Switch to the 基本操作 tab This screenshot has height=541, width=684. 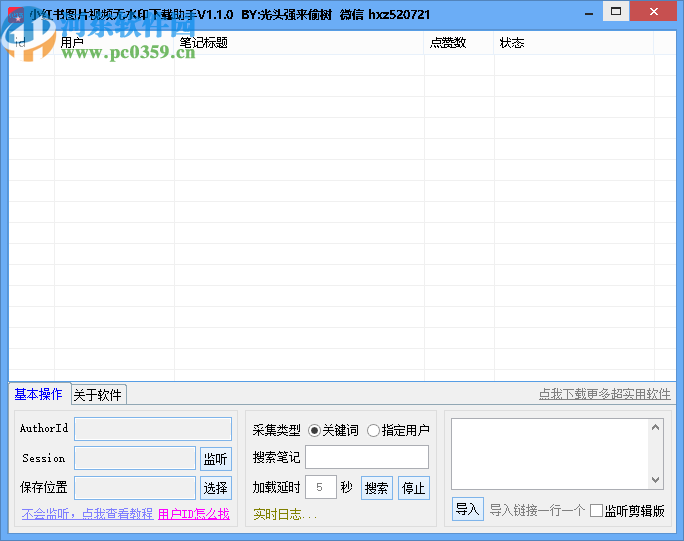coord(38,394)
